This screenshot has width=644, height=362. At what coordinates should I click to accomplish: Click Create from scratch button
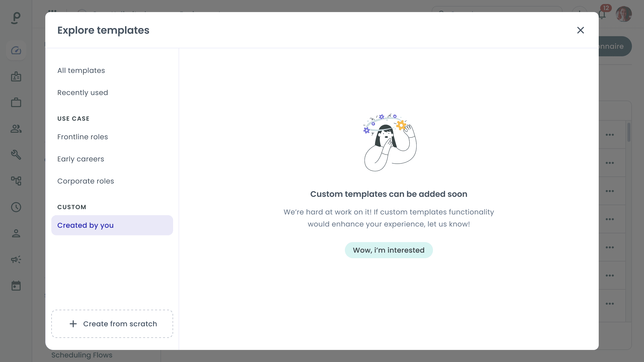112,324
